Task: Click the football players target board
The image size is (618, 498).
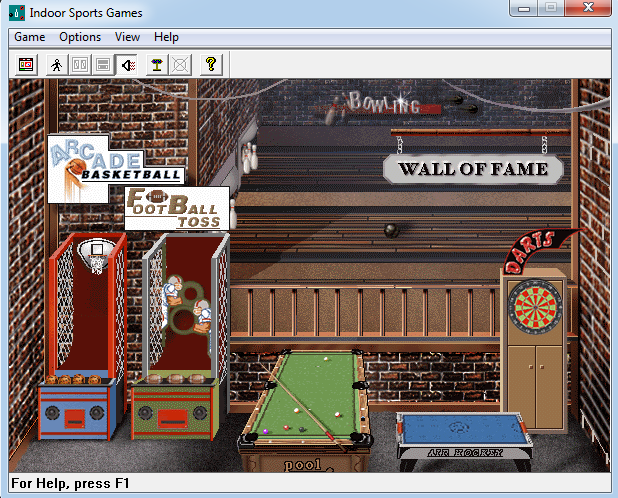Action: 188,307
